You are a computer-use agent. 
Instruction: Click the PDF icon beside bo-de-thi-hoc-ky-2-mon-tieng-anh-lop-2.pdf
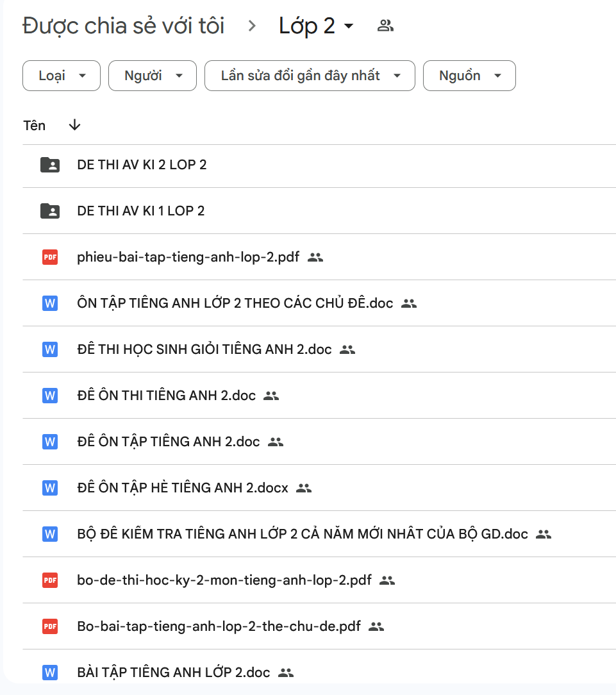click(50, 580)
